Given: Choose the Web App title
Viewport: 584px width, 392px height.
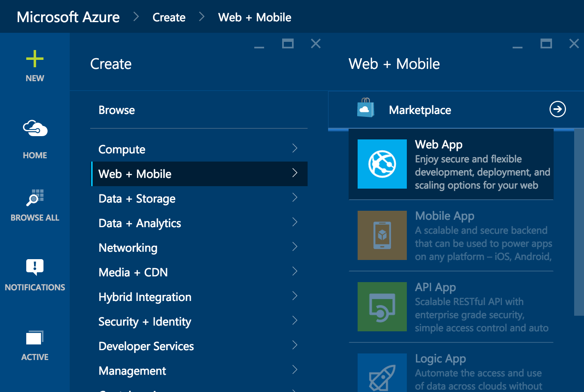Looking at the screenshot, I should [x=439, y=144].
